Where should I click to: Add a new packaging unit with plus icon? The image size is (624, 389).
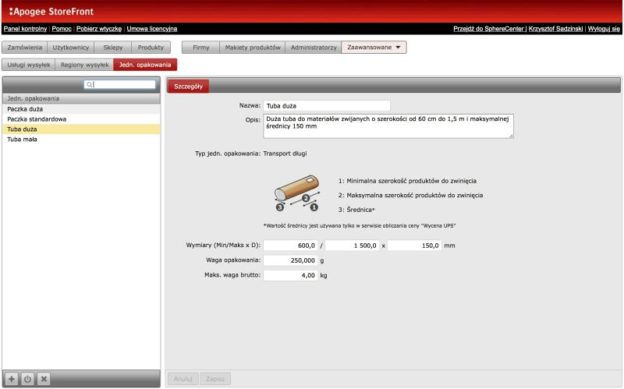12,379
